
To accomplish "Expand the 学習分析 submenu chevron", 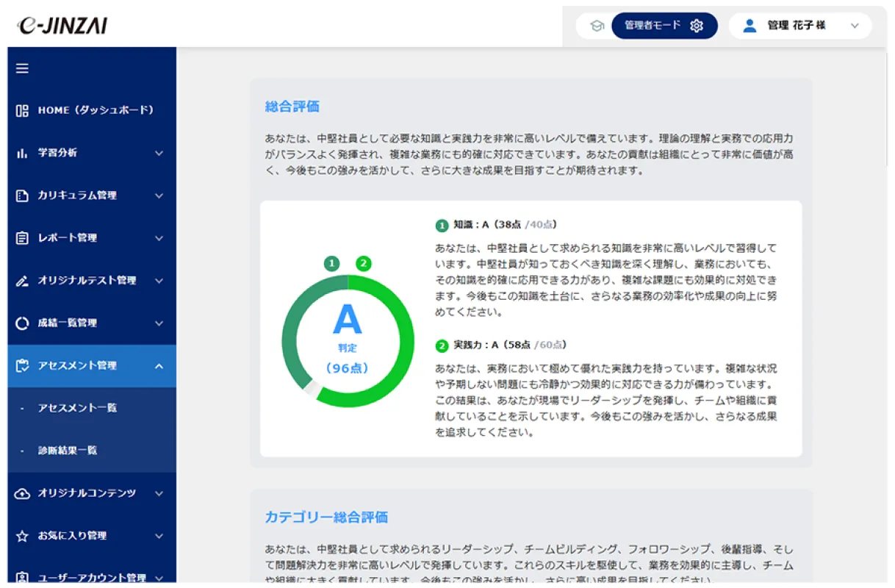I will [x=159, y=153].
